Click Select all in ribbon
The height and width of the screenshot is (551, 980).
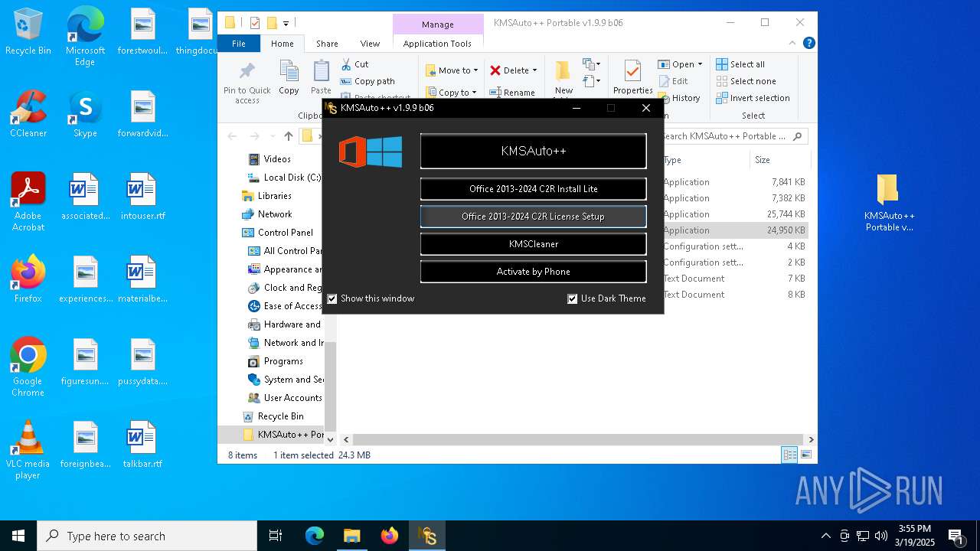[740, 64]
